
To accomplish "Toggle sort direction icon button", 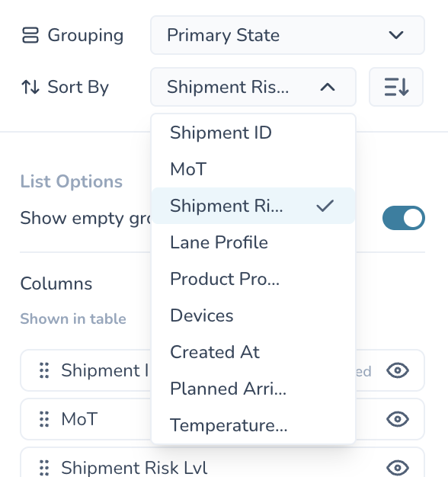I will click(x=396, y=87).
